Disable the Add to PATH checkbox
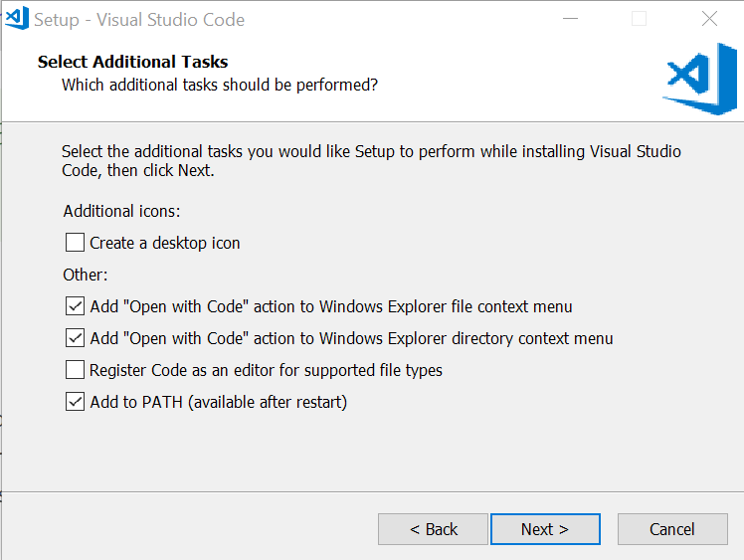The height and width of the screenshot is (560, 744). pos(75,402)
